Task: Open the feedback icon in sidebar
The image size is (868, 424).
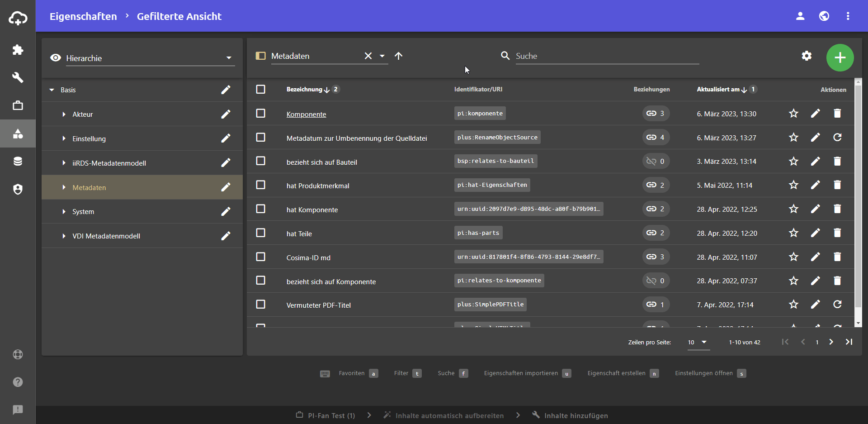Action: click(x=18, y=410)
